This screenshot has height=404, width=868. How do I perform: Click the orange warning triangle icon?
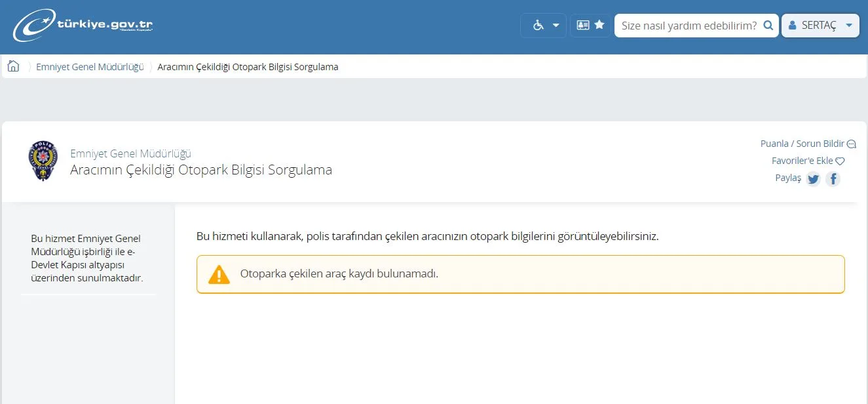[219, 274]
